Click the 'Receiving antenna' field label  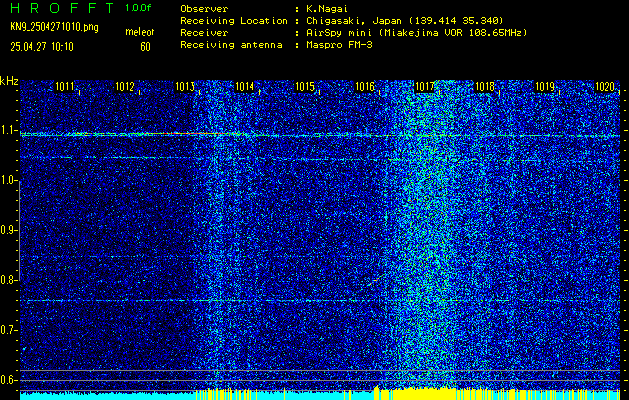pos(231,45)
